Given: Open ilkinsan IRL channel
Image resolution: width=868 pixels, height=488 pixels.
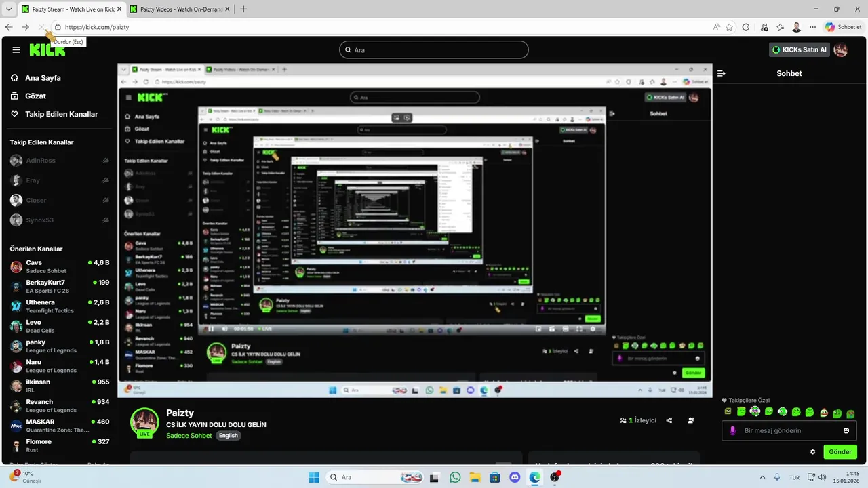Looking at the screenshot, I should pyautogui.click(x=60, y=386).
